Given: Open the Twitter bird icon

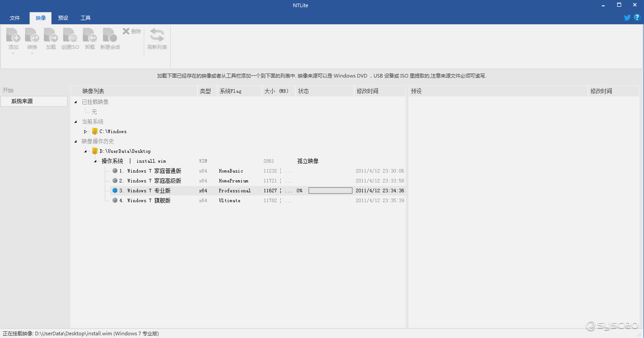Looking at the screenshot, I should [627, 17].
